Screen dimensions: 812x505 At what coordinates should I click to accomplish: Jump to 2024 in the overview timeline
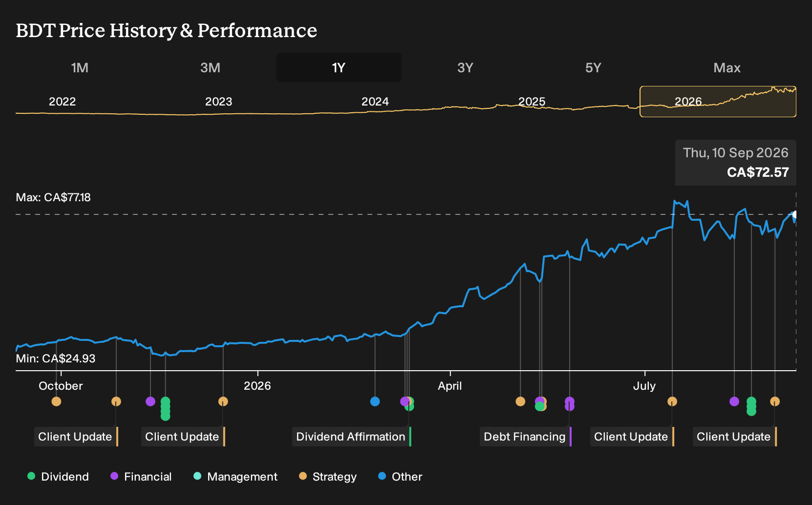coord(375,102)
